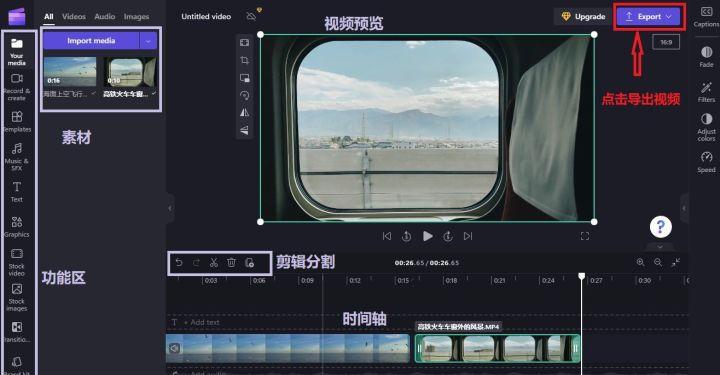Screen dimensions: 720x375
Task: Undo the last edit
Action: [x=179, y=263]
